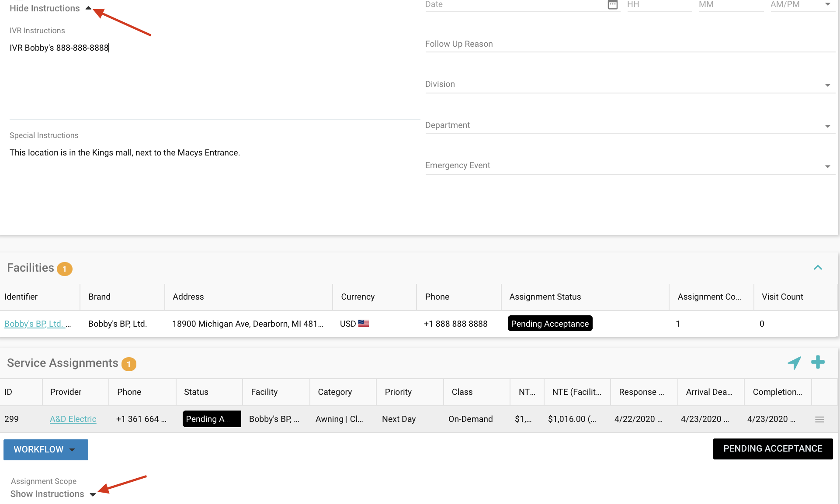Collapse the Facilities section using the chevron

pos(818,267)
